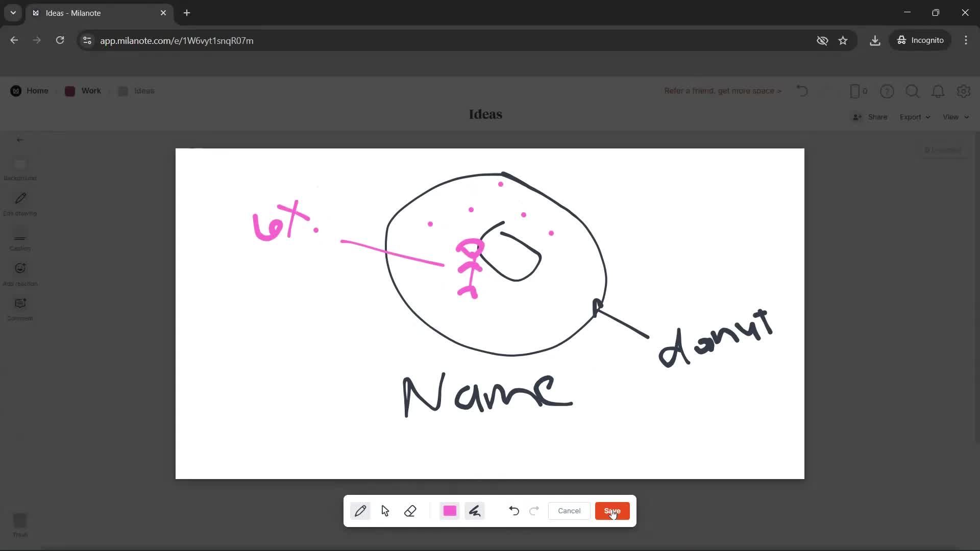Open the browser tab search chevron

13,13
